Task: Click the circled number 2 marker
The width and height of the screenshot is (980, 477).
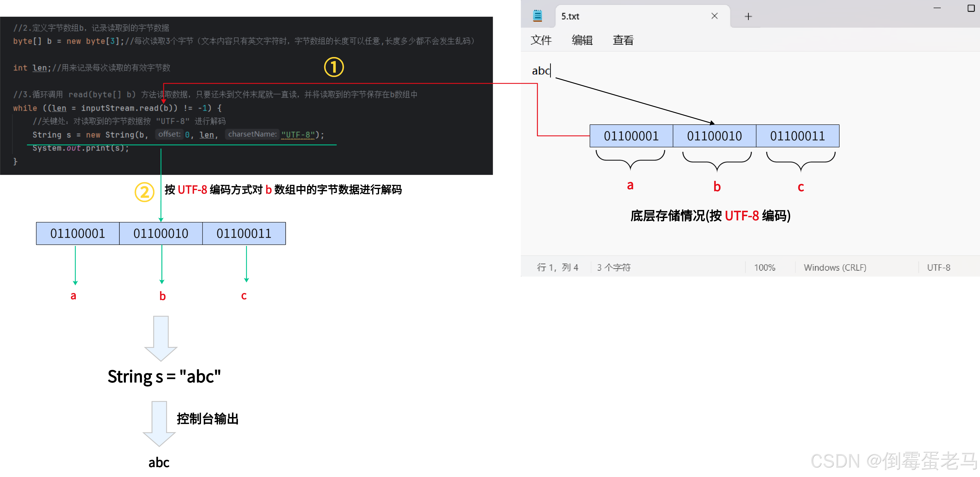Action: click(x=144, y=192)
